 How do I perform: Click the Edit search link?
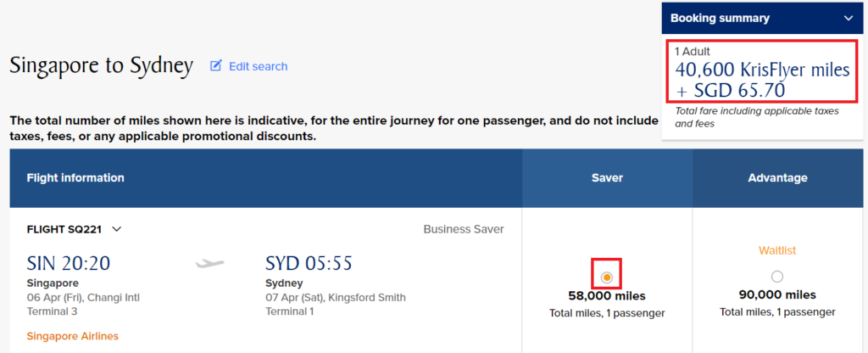258,66
